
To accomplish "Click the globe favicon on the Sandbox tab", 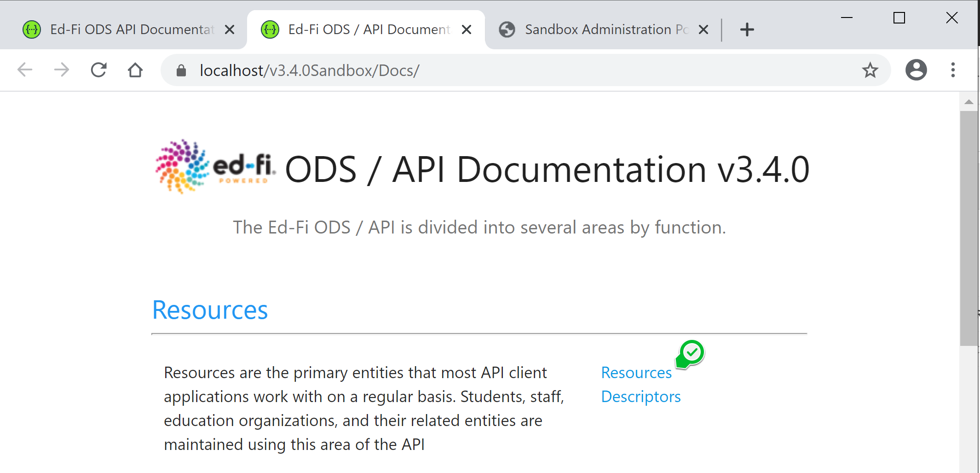I will [x=507, y=29].
